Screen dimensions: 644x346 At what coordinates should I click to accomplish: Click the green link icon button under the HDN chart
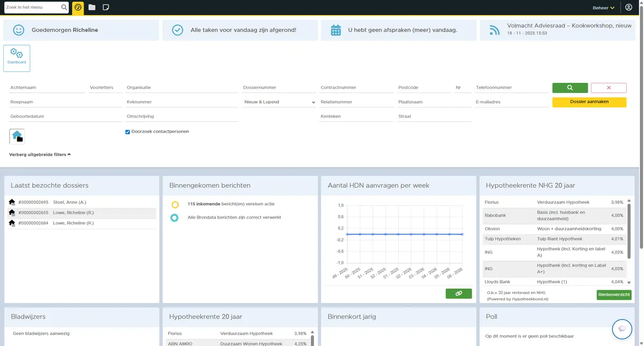coord(458,293)
